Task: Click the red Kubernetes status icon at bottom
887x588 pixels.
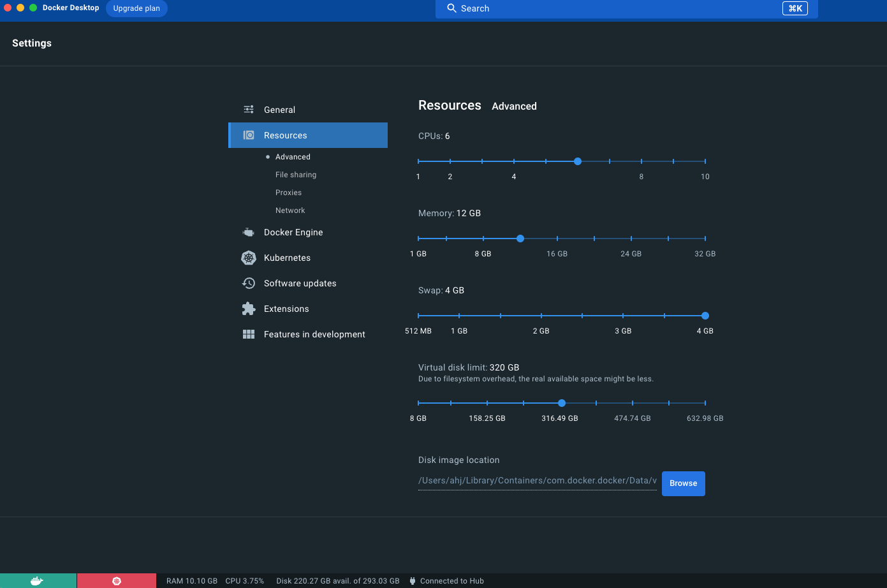Action: pyautogui.click(x=117, y=581)
